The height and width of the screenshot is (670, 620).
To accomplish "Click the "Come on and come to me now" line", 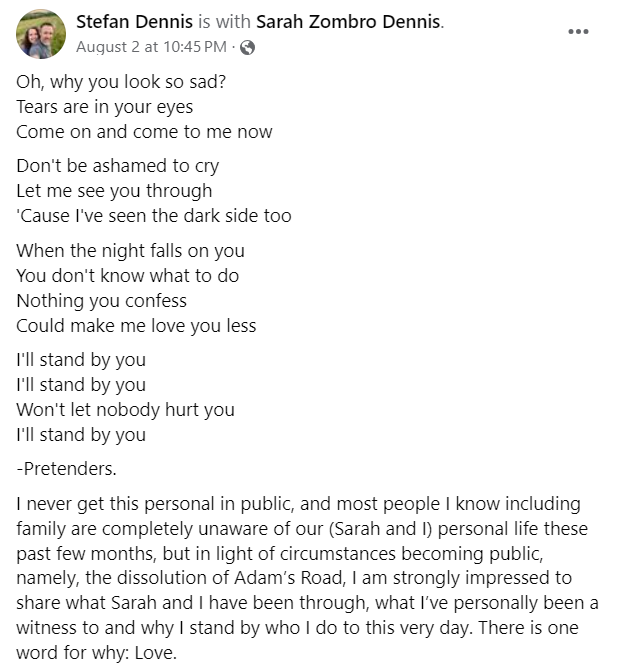I will (144, 132).
